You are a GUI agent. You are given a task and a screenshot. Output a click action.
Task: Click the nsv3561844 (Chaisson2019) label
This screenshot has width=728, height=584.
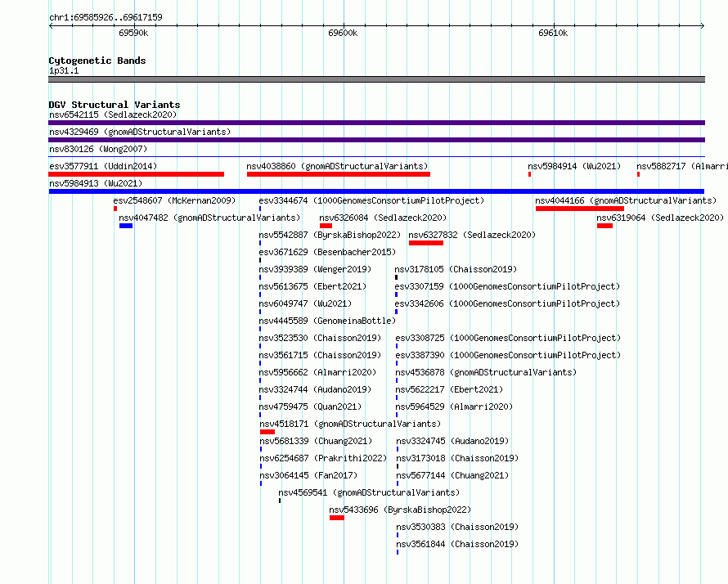point(457,544)
